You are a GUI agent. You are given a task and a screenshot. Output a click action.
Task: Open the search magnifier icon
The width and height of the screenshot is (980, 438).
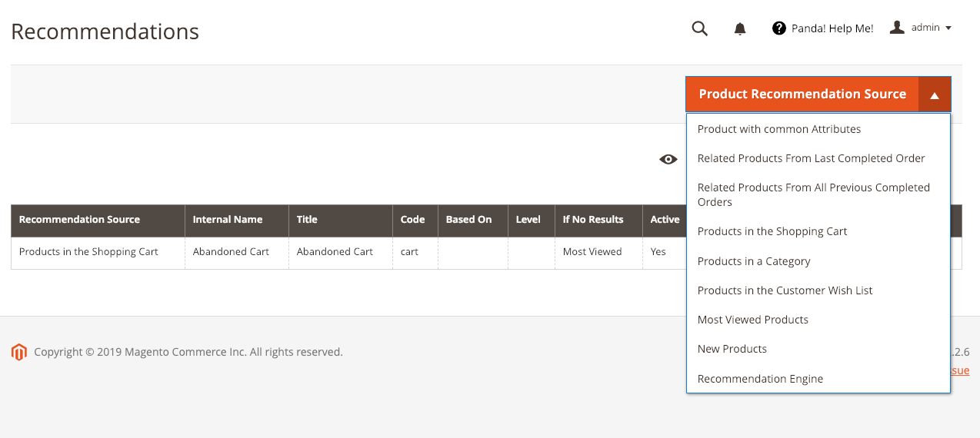pos(699,28)
